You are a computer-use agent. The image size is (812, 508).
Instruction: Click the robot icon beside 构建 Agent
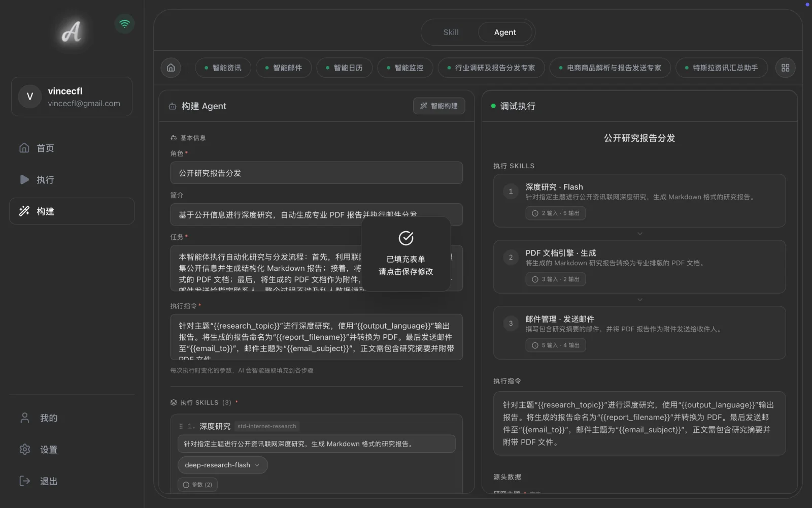(x=173, y=106)
